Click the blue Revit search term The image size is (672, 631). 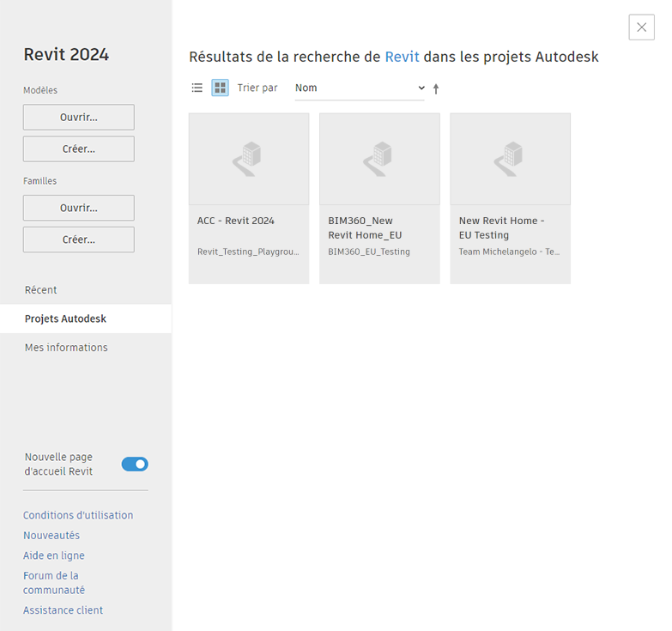[x=402, y=57]
